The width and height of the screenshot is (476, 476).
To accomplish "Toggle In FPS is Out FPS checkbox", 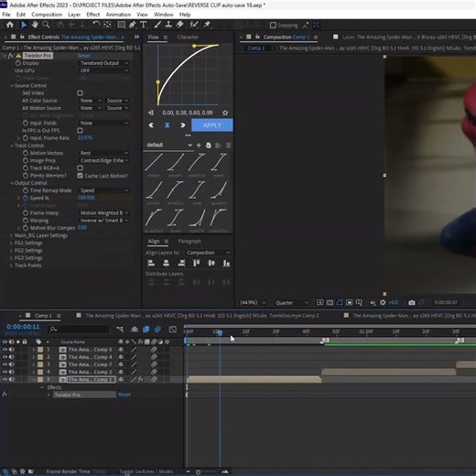I will click(x=80, y=131).
